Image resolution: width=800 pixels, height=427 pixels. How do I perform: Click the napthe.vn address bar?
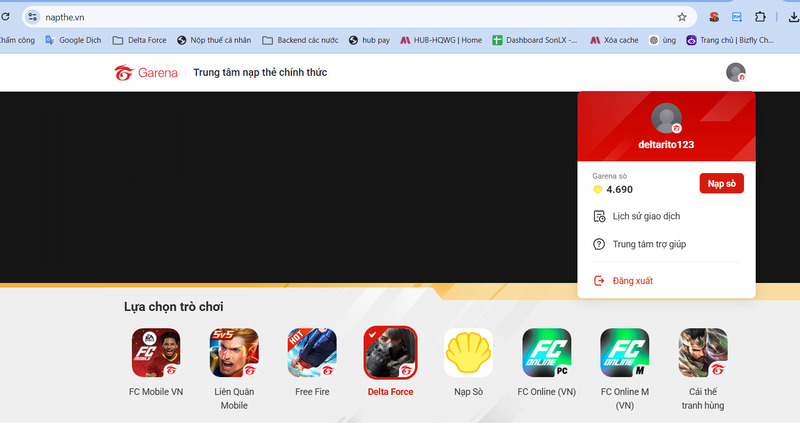pyautogui.click(x=359, y=17)
